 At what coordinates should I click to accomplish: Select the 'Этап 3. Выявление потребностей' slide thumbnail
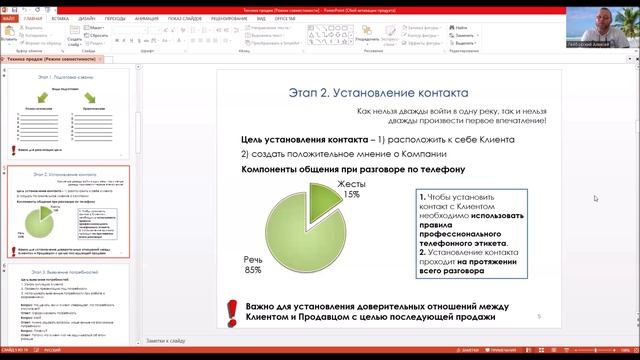coord(68,304)
